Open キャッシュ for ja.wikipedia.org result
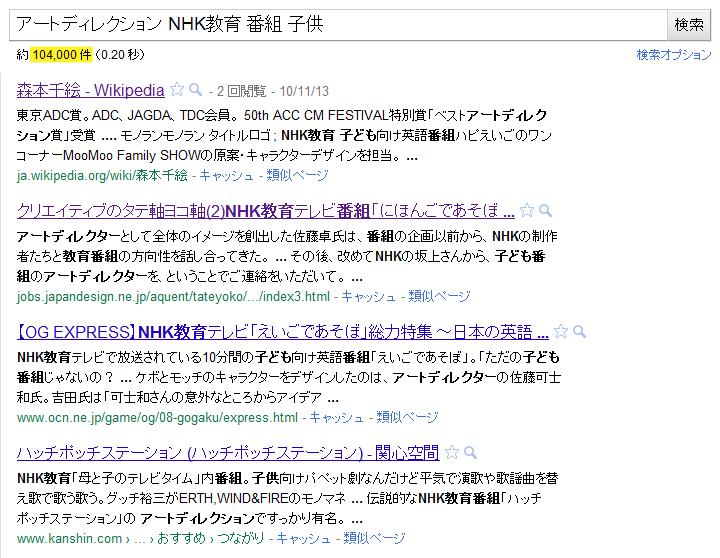The image size is (720, 558). pos(226,175)
